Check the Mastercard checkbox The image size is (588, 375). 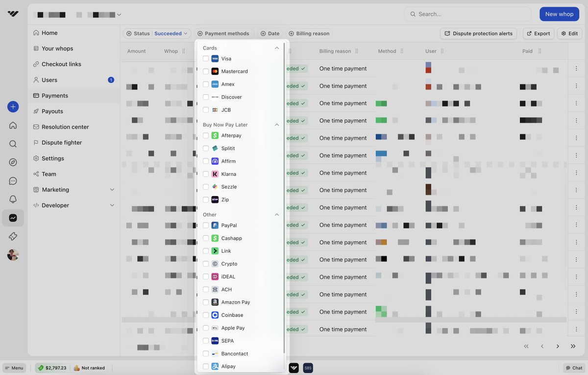(206, 71)
